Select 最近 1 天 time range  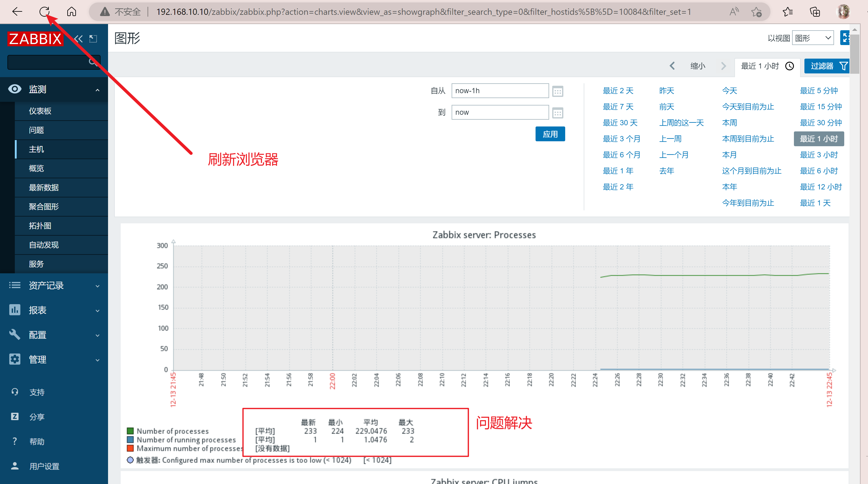815,203
